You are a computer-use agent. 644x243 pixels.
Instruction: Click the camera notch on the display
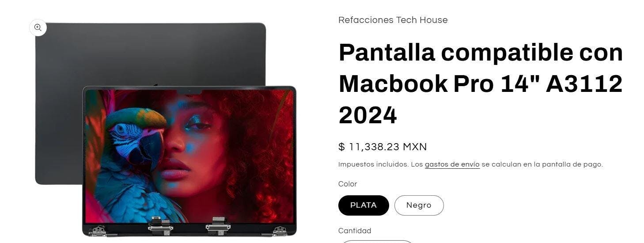189,92
